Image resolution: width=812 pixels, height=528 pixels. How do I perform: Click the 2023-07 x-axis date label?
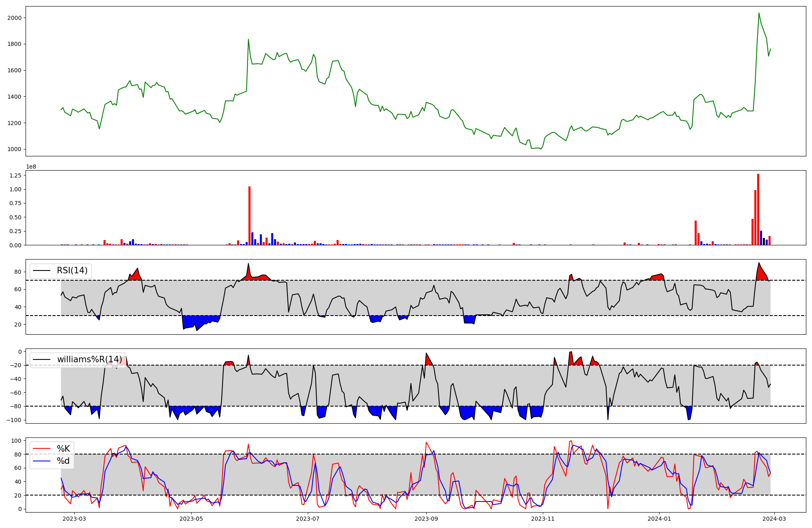coord(308,519)
